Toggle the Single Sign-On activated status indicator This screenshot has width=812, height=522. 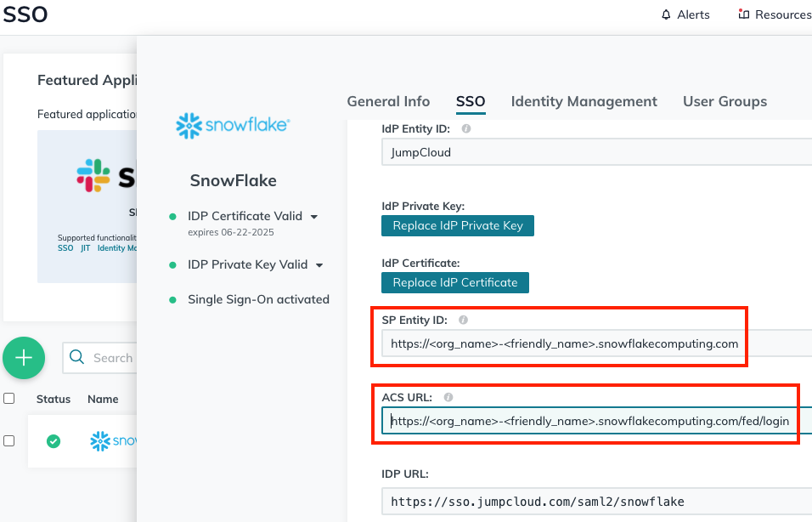click(174, 299)
